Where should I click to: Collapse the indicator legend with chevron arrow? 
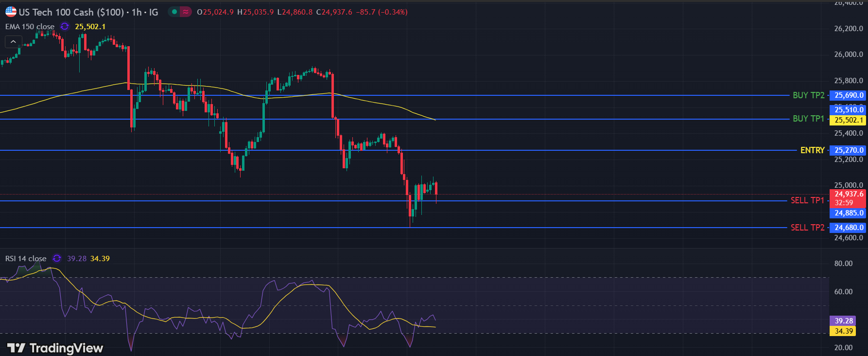[13, 42]
